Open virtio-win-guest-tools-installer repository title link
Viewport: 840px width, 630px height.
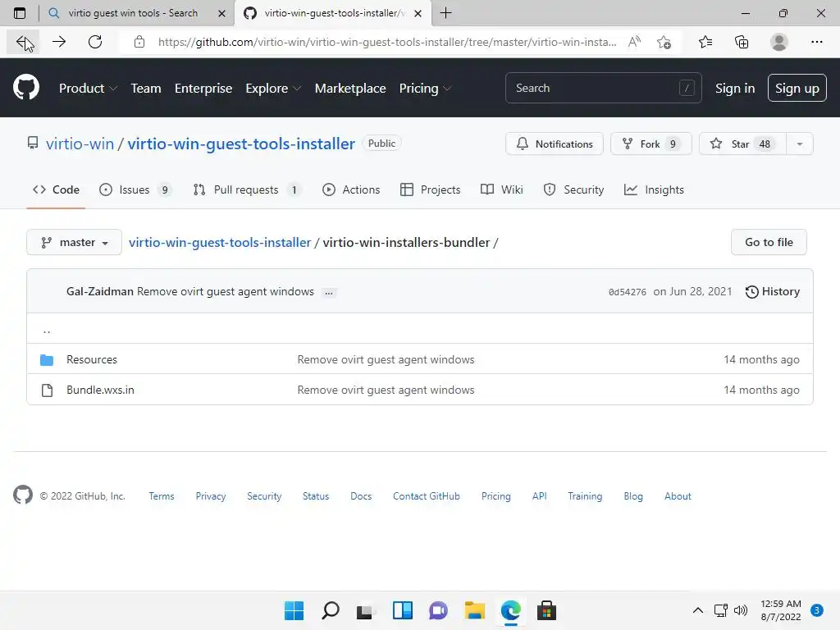[241, 144]
